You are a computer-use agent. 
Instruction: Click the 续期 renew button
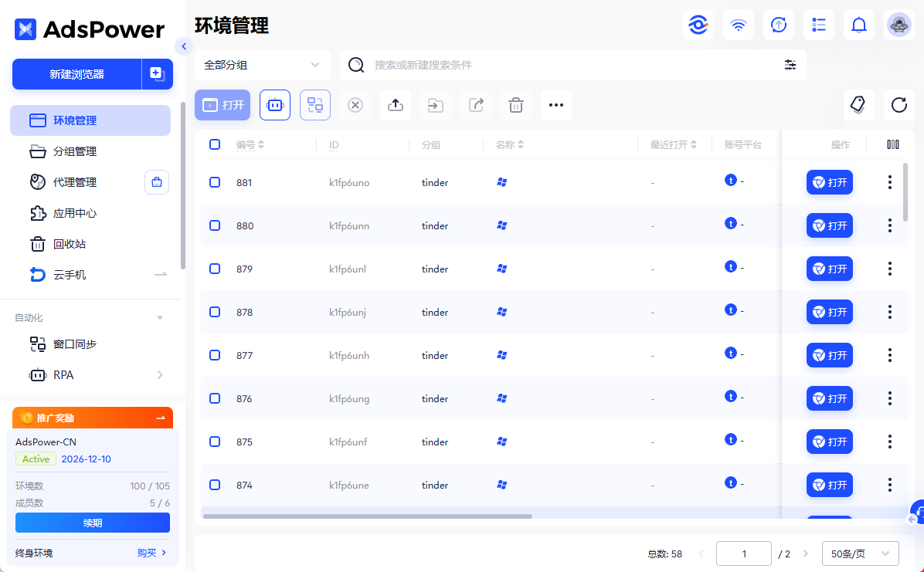tap(93, 523)
